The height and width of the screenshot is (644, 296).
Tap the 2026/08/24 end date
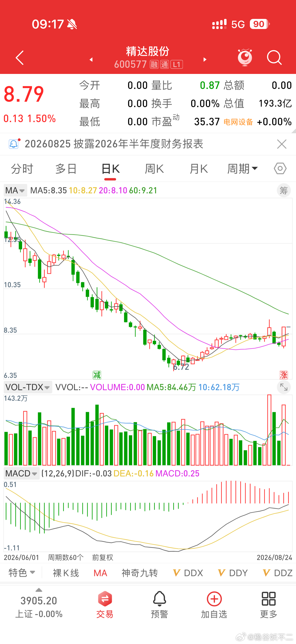[274, 557]
